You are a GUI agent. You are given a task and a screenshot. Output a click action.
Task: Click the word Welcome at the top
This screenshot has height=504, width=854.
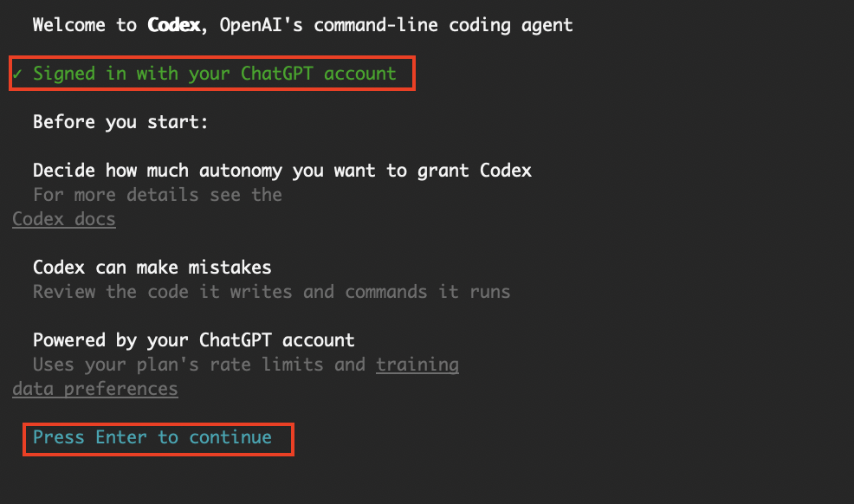[x=69, y=25]
